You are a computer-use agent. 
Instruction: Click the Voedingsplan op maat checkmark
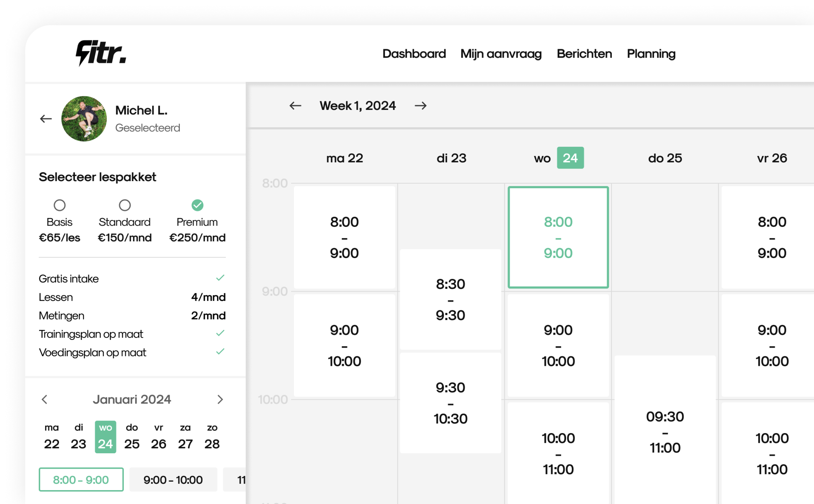220,351
